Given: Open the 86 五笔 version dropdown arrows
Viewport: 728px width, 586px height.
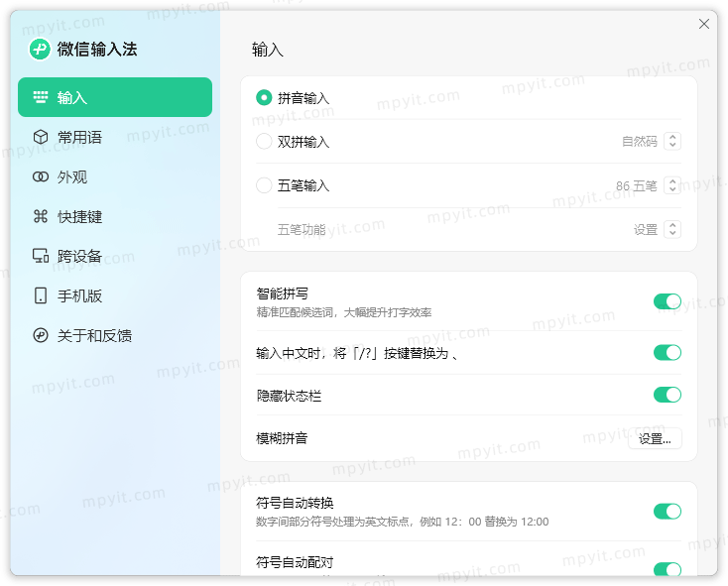Looking at the screenshot, I should 672,185.
